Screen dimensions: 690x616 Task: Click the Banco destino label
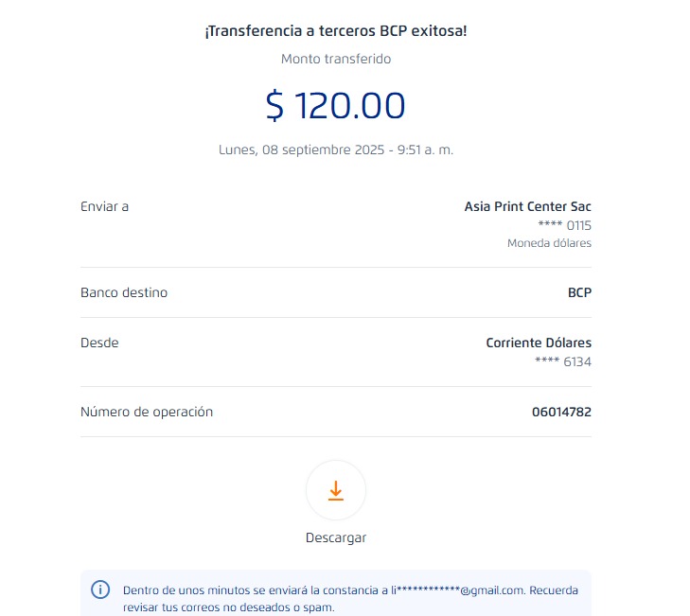click(x=124, y=292)
